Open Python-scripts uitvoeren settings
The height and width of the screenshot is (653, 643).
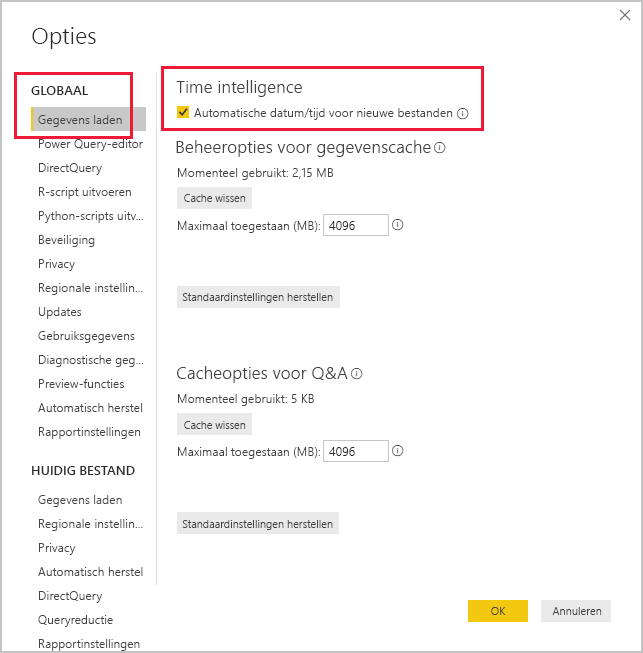click(x=90, y=216)
